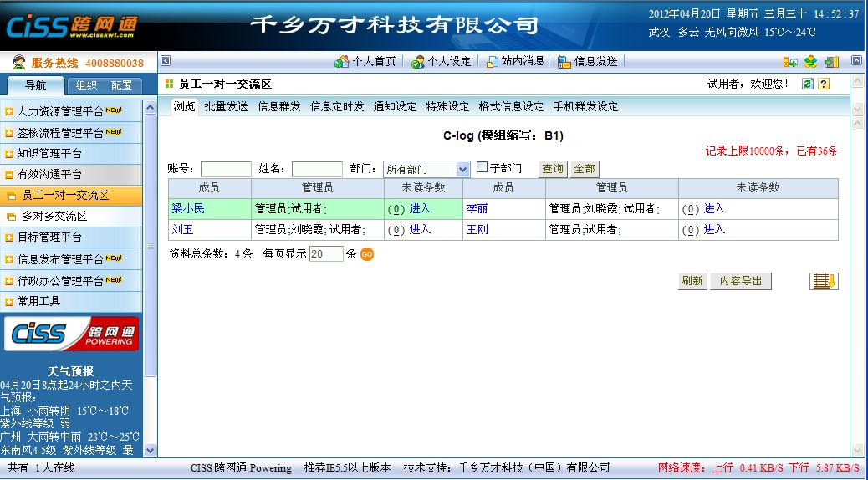This screenshot has height=480, width=868.
Task: Select the 特殊设定 tab
Action: tap(447, 106)
